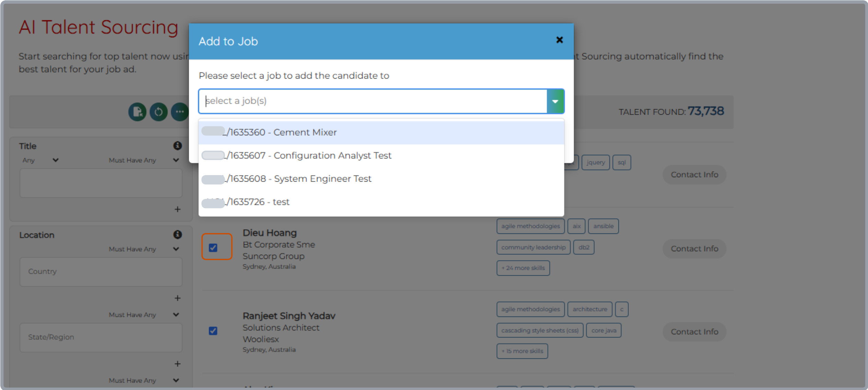
Task: Click the circular refresh icon button
Action: point(159,112)
